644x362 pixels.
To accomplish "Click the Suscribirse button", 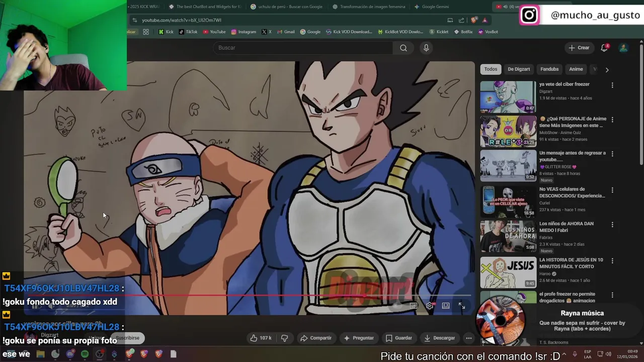I will (127, 338).
